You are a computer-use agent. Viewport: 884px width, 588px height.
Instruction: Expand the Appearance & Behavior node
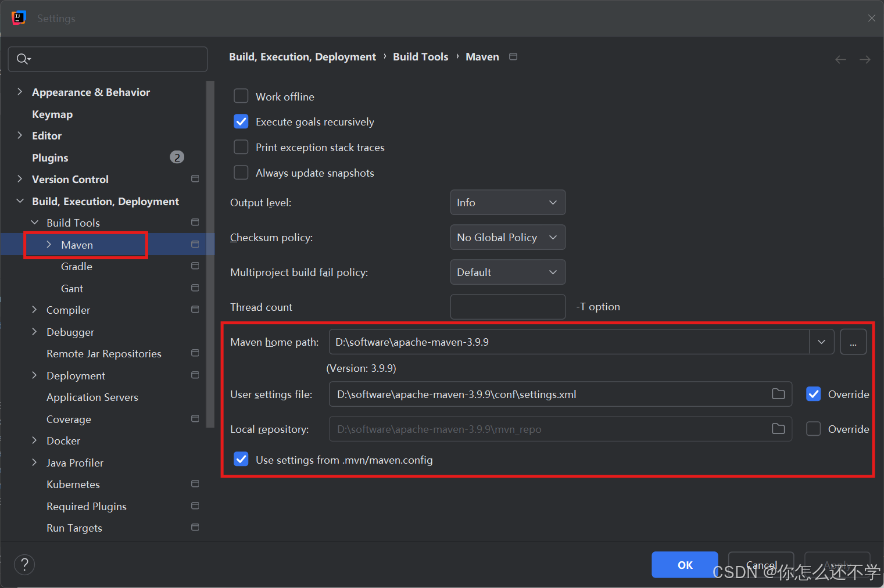click(x=20, y=92)
